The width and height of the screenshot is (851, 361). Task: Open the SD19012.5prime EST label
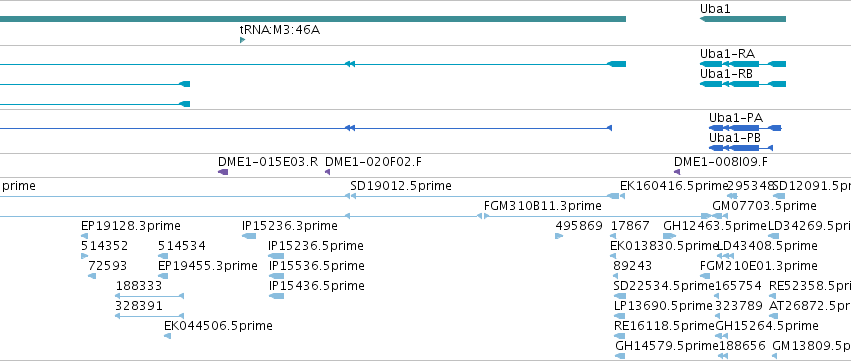point(401,186)
